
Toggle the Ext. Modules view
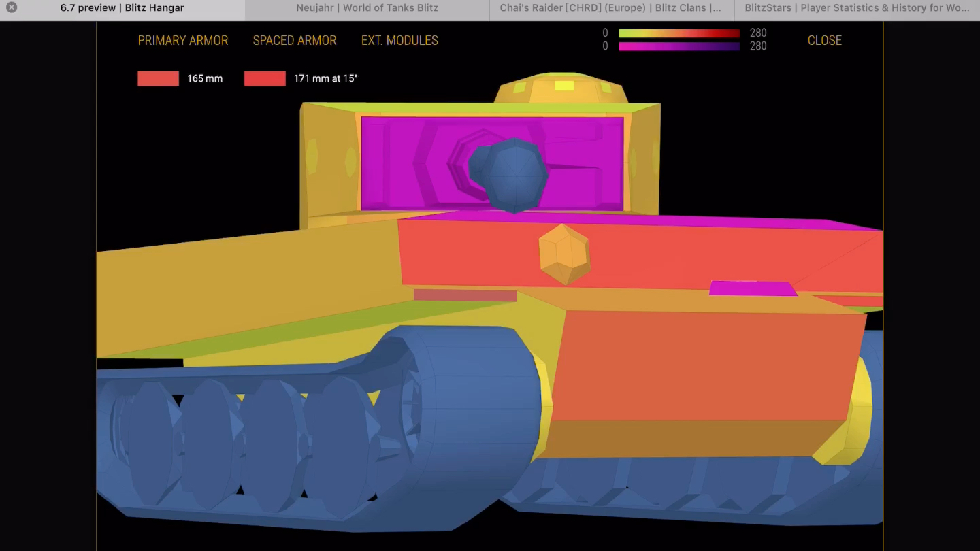point(399,41)
